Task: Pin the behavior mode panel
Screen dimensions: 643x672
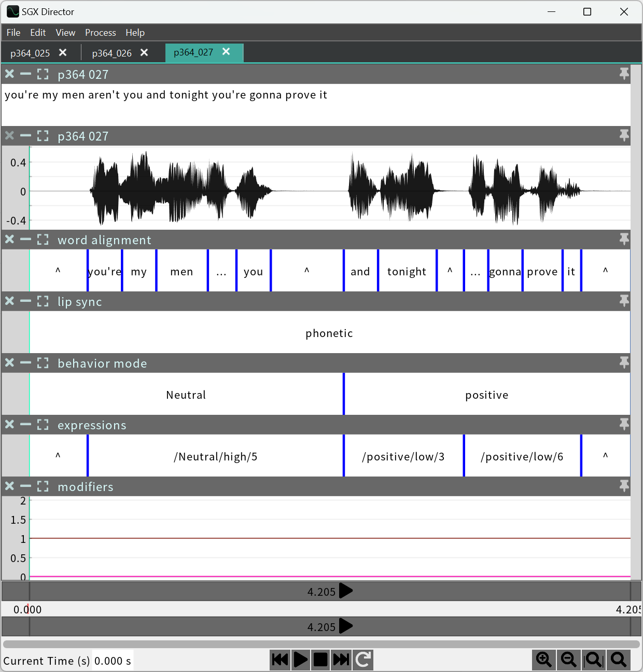Action: click(624, 363)
